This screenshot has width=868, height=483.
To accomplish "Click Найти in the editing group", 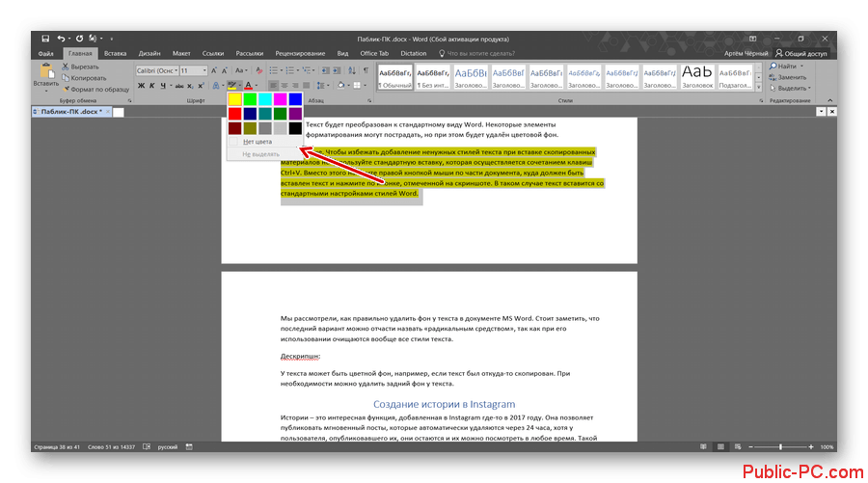I will (x=787, y=67).
